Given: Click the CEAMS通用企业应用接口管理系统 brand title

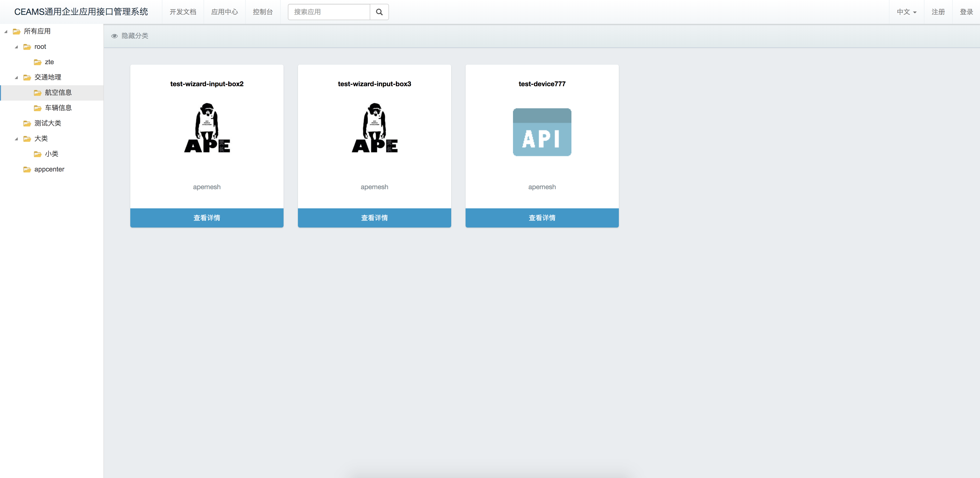Looking at the screenshot, I should (81, 12).
